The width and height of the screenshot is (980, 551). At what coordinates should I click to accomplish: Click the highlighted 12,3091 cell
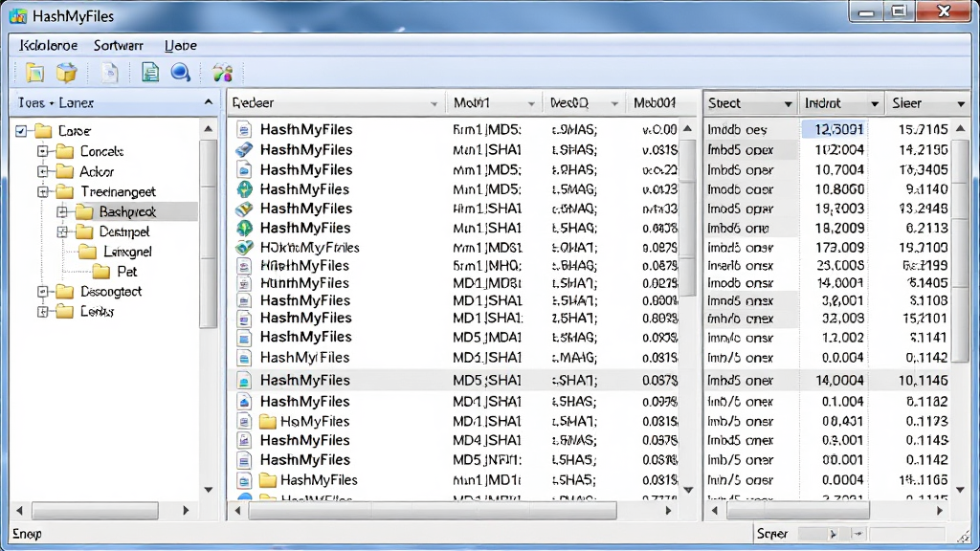(x=834, y=129)
